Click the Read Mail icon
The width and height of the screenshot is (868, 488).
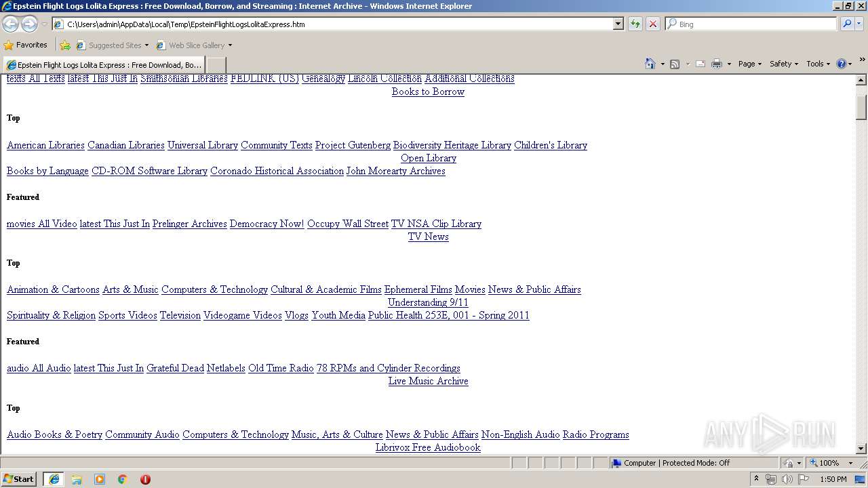pos(701,64)
